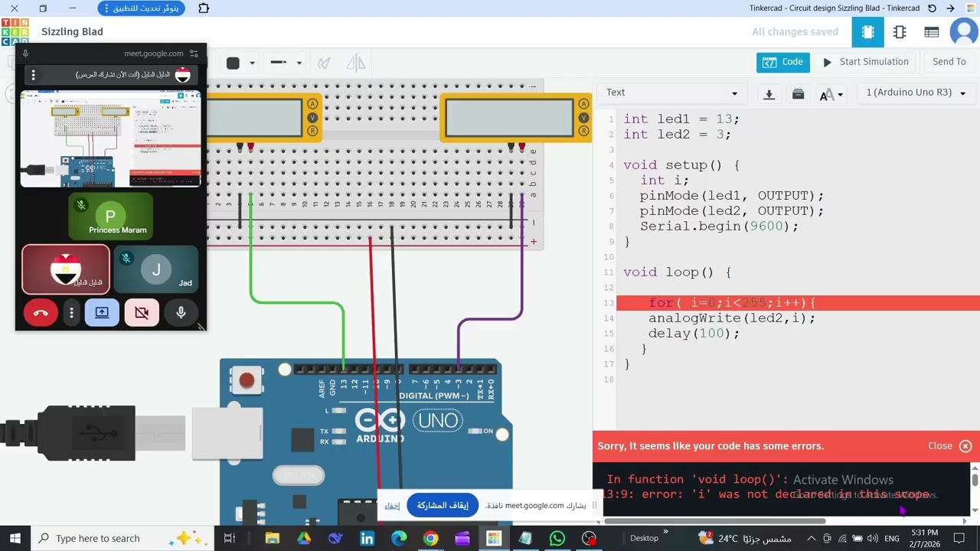Select the A mode on left multimeter
The width and height of the screenshot is (980, 551).
point(312,104)
